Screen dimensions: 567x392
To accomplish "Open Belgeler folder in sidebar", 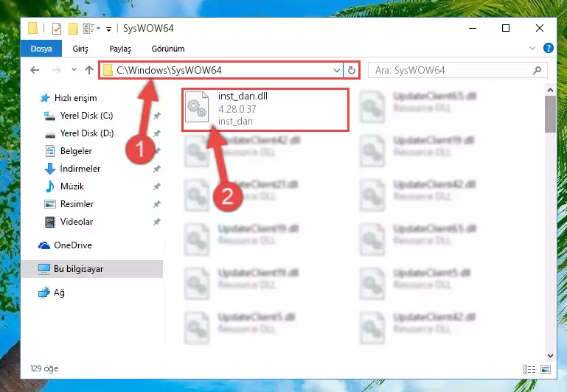I will tap(68, 151).
